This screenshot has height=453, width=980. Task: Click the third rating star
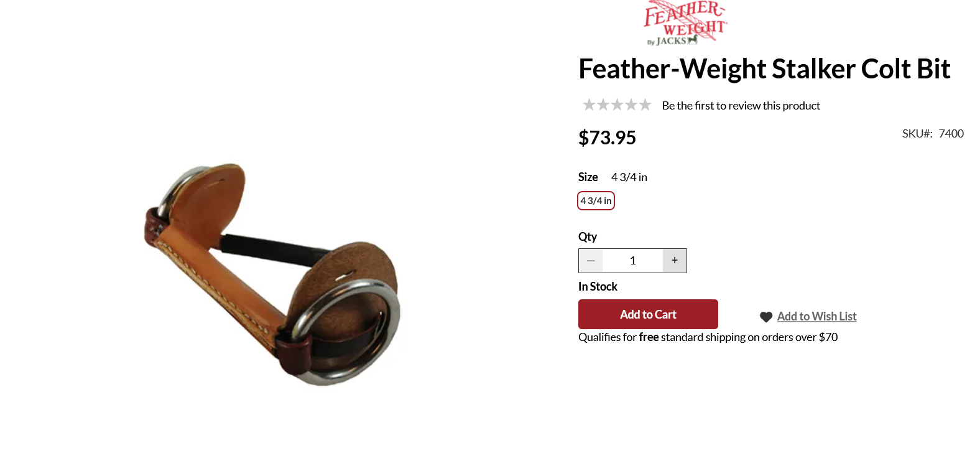[x=617, y=105]
